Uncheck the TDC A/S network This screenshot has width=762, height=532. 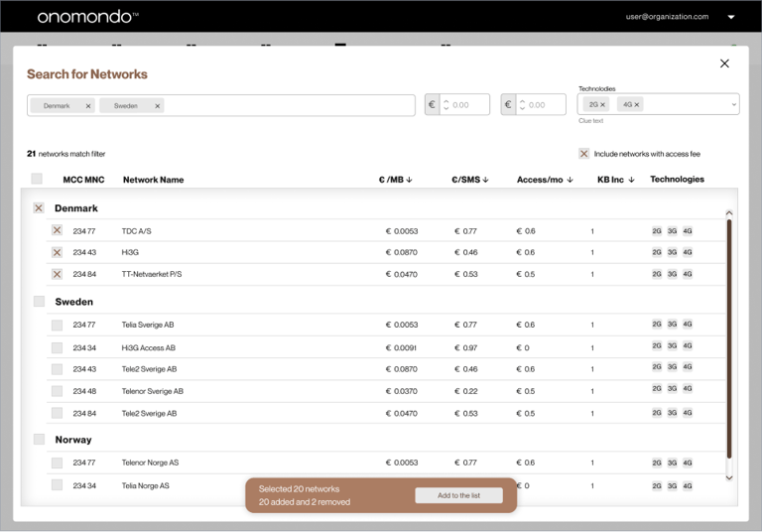click(57, 230)
